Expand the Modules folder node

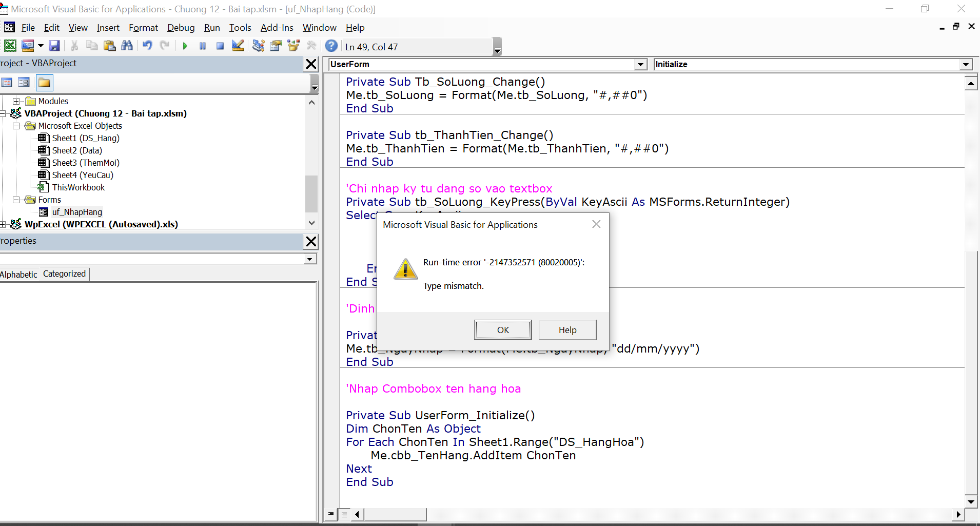pyautogui.click(x=16, y=101)
